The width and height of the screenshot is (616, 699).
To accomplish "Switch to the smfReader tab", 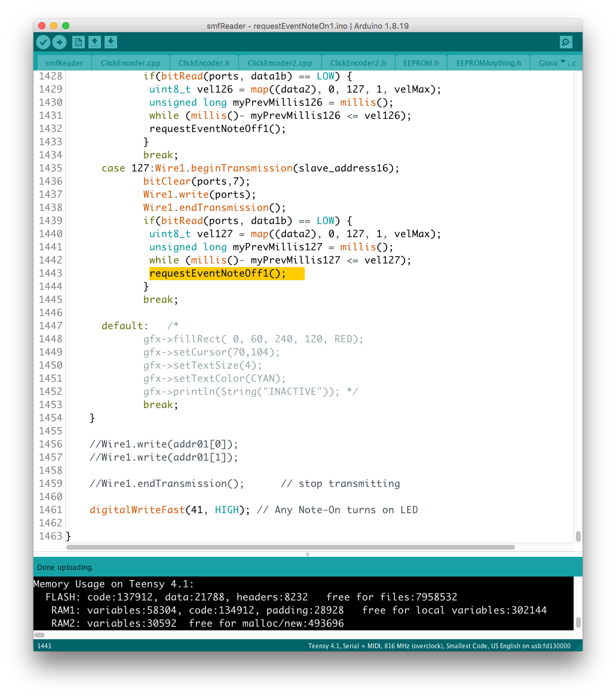I will pyautogui.click(x=64, y=63).
